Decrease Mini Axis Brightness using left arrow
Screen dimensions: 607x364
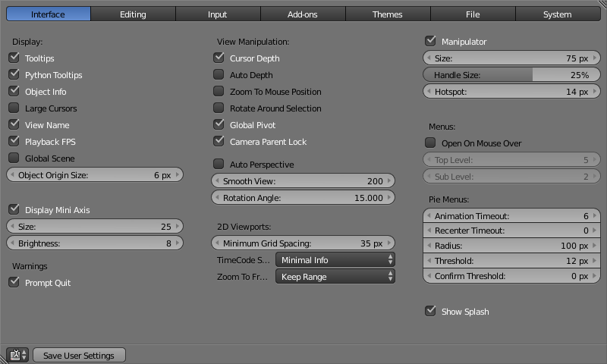pos(11,243)
